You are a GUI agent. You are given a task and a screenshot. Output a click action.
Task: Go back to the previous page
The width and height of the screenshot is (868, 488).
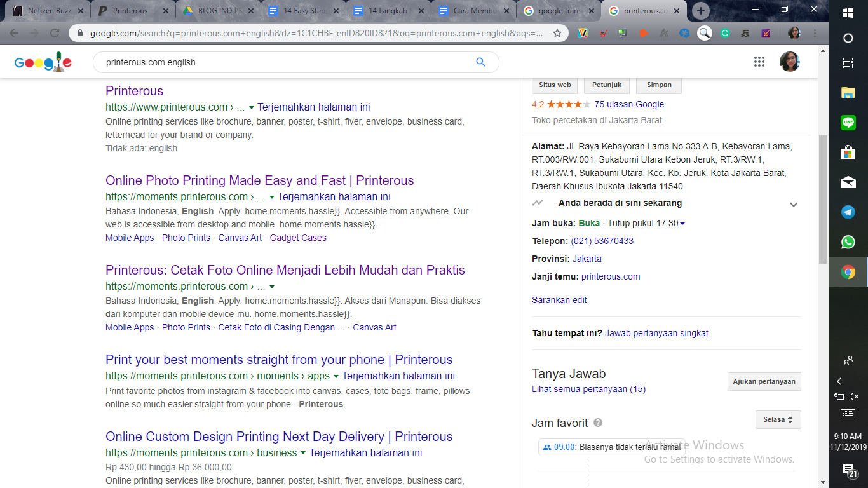14,33
